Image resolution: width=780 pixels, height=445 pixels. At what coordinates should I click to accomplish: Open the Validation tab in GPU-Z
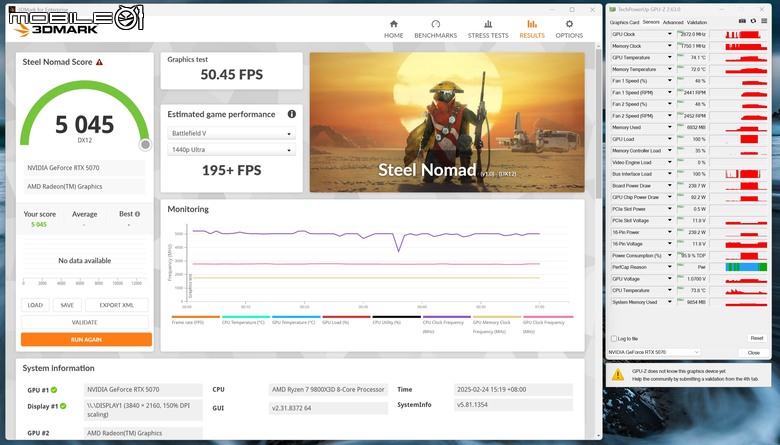point(697,22)
